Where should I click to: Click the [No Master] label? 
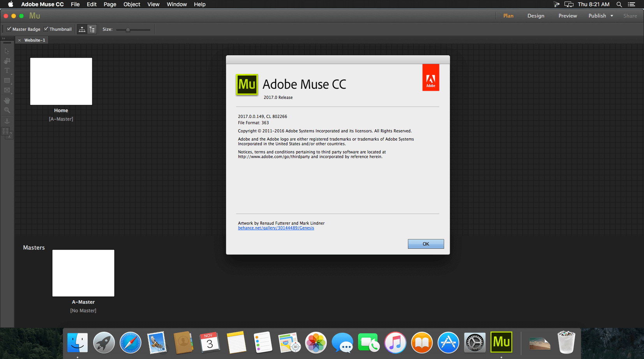pos(83,311)
